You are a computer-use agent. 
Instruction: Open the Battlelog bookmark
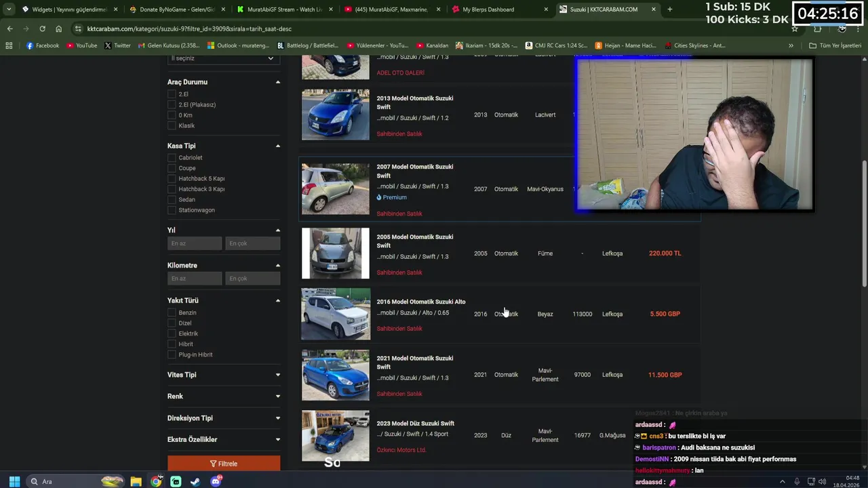308,45
